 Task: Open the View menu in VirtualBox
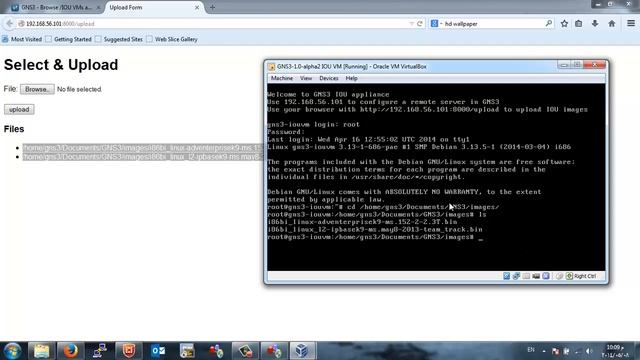pyautogui.click(x=306, y=78)
